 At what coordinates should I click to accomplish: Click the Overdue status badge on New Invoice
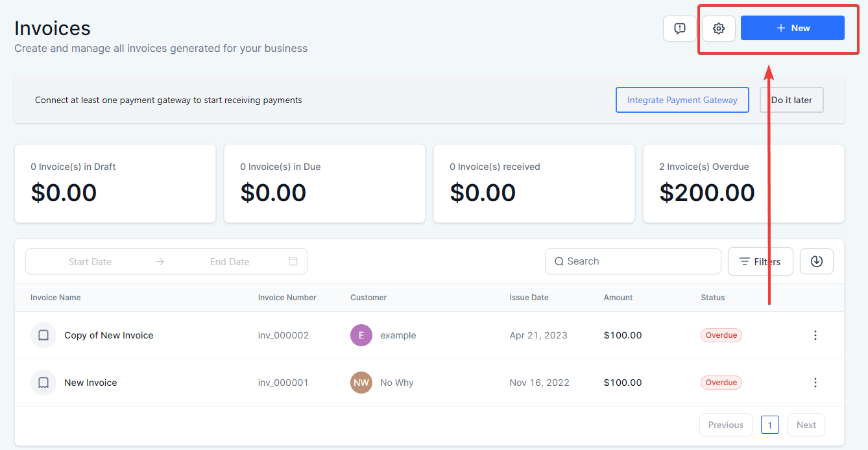(x=721, y=383)
